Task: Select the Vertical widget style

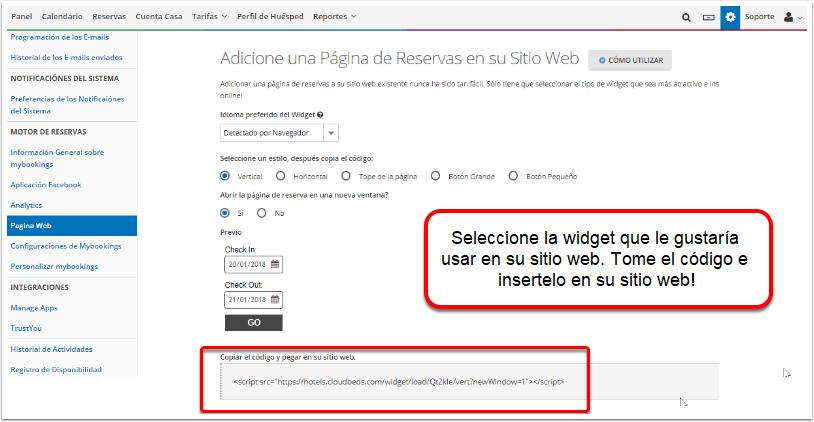Action: click(225, 176)
